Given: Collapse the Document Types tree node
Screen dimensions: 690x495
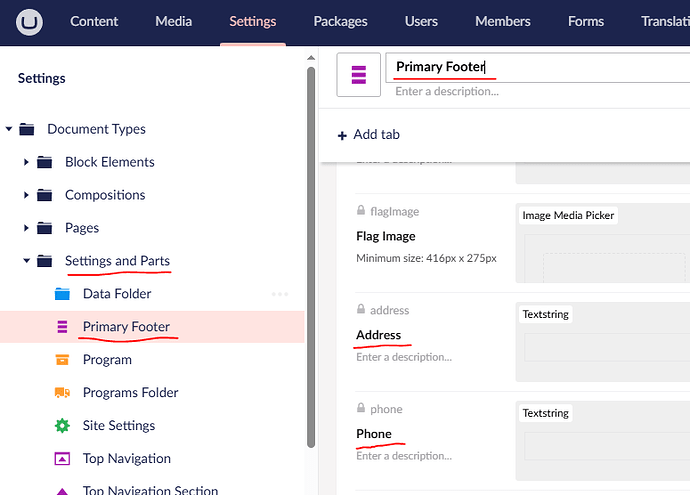Looking at the screenshot, I should coord(9,129).
